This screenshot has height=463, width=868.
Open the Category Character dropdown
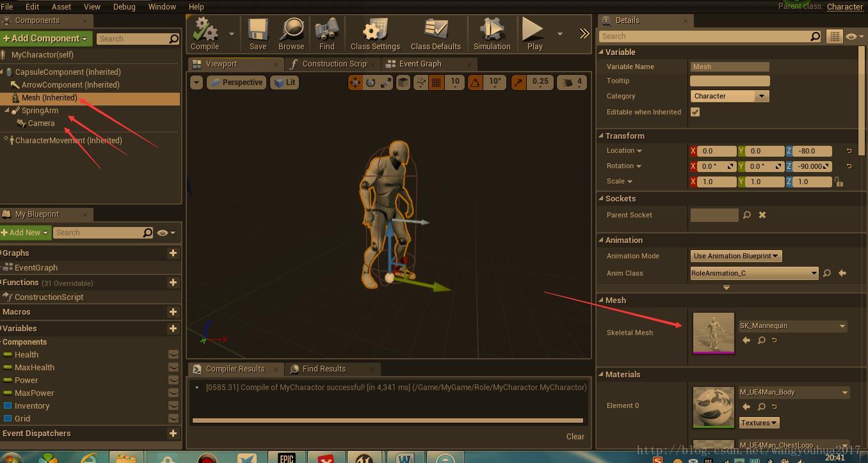(730, 96)
